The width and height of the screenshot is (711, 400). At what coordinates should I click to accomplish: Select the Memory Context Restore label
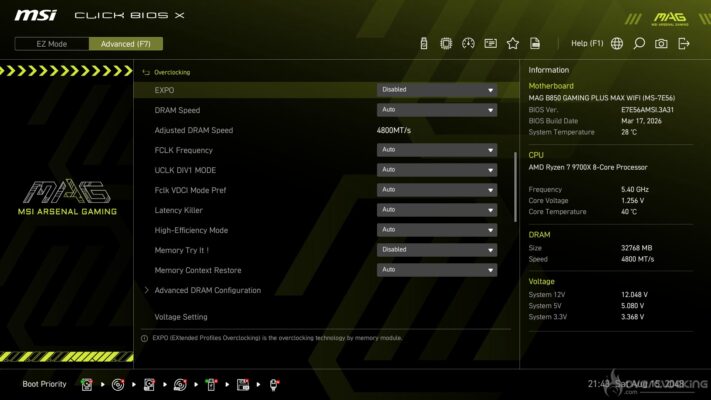(x=198, y=270)
